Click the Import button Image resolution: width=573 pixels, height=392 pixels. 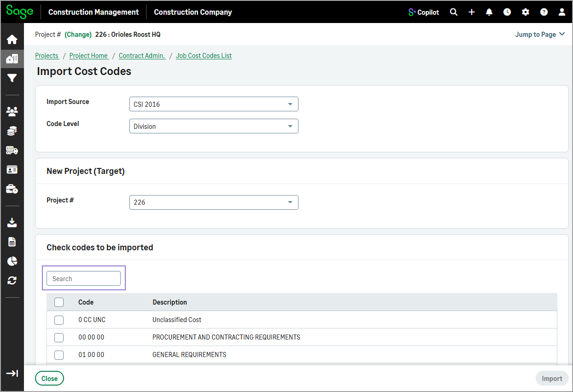tap(552, 378)
